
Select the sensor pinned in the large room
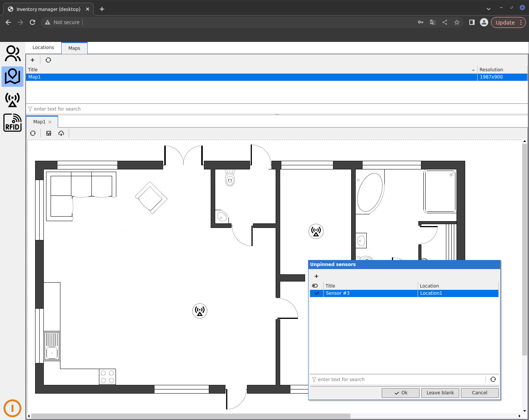click(200, 311)
